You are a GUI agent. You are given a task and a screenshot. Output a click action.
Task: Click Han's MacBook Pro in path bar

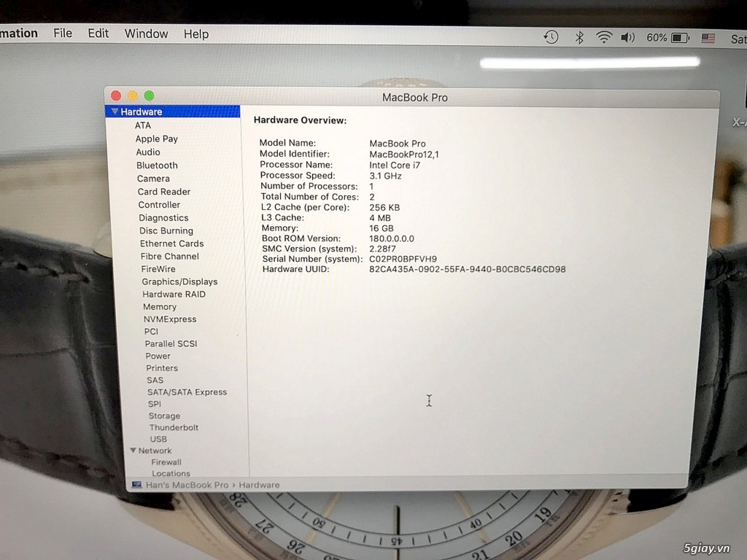pos(187,485)
